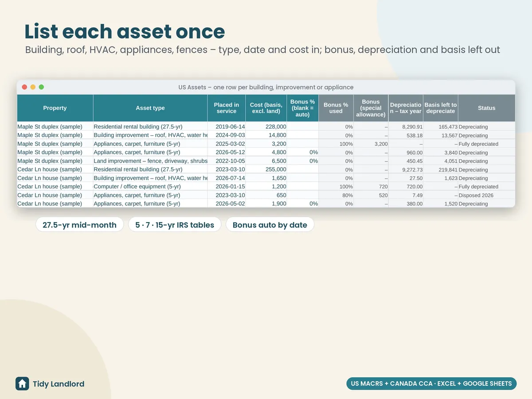Select the basis cell '1,623'
The image size is (532, 399).
pyautogui.click(x=441, y=178)
